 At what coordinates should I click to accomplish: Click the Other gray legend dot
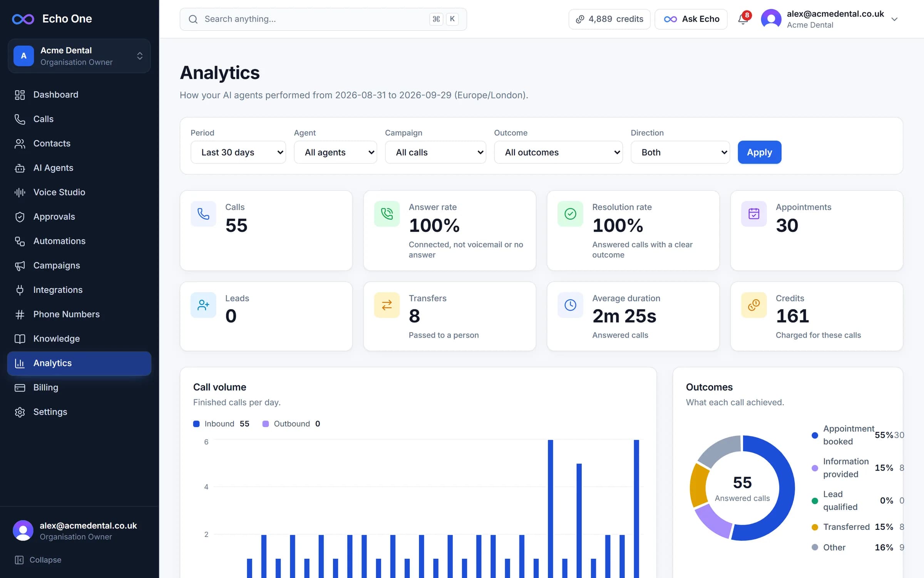pos(815,548)
